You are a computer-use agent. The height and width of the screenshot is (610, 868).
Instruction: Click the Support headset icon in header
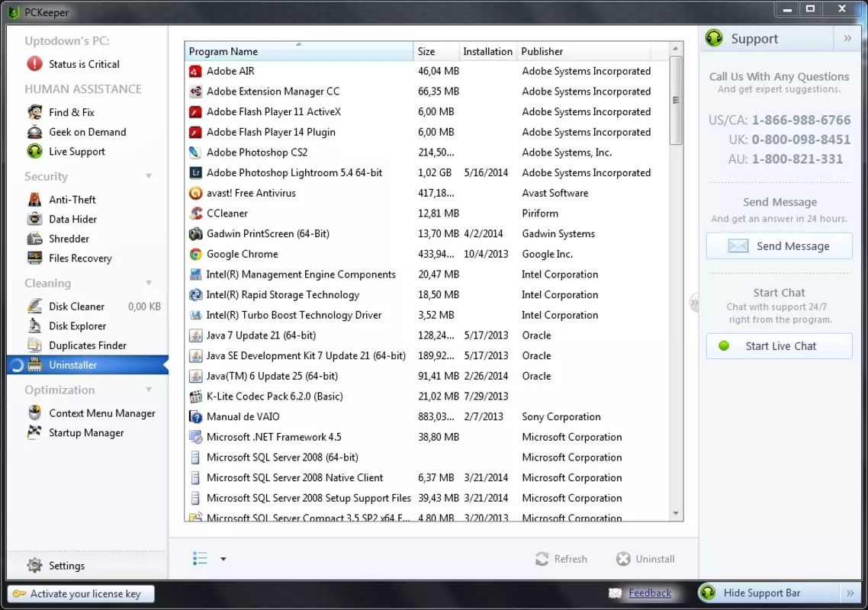714,38
